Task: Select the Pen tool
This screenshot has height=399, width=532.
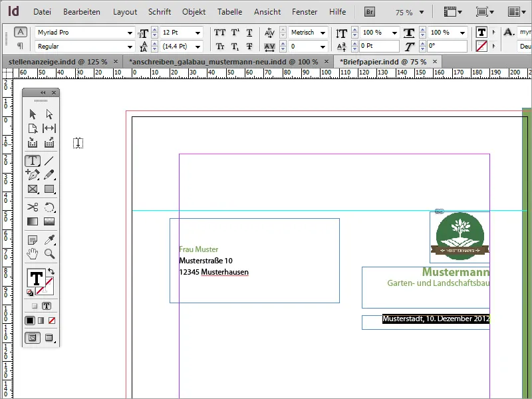Action: (x=33, y=174)
